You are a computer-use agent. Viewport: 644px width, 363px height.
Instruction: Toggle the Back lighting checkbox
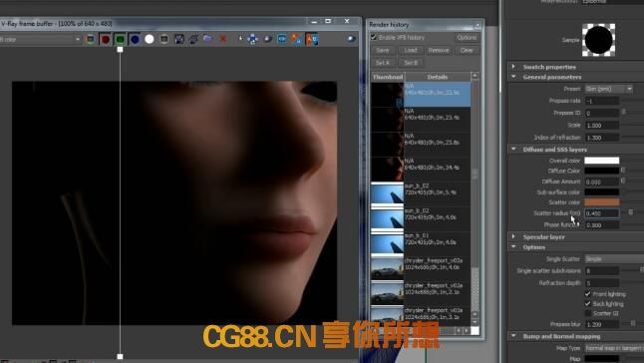click(x=588, y=304)
